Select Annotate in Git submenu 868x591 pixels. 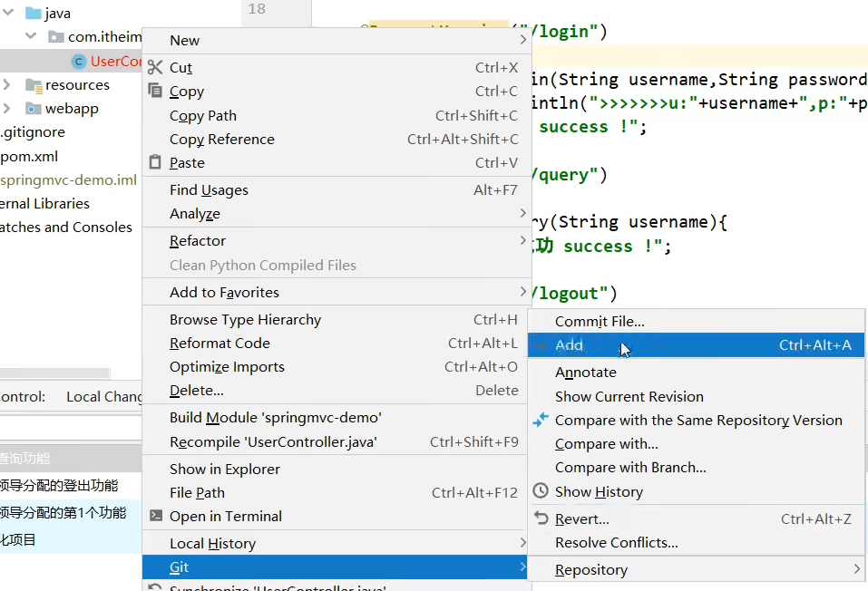click(696, 372)
